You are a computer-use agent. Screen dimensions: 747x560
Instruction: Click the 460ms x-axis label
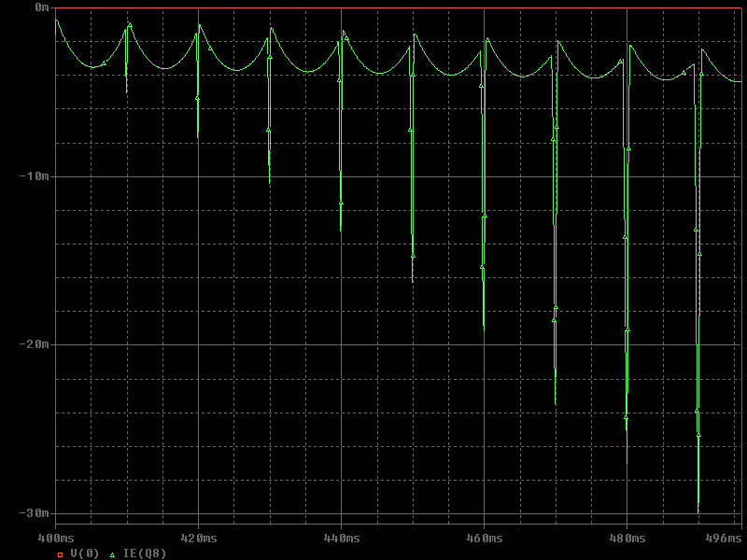click(485, 539)
